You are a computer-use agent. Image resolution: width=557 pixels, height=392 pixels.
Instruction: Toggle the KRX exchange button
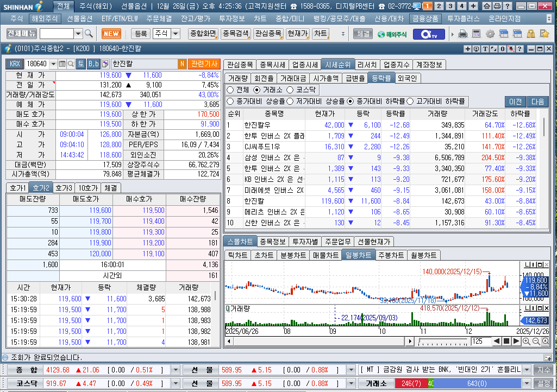(15, 64)
